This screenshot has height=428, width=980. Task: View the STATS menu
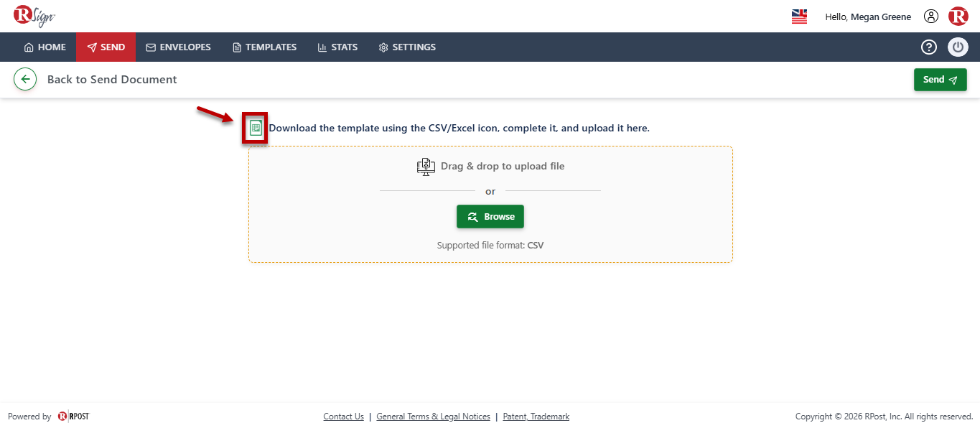coord(337,47)
